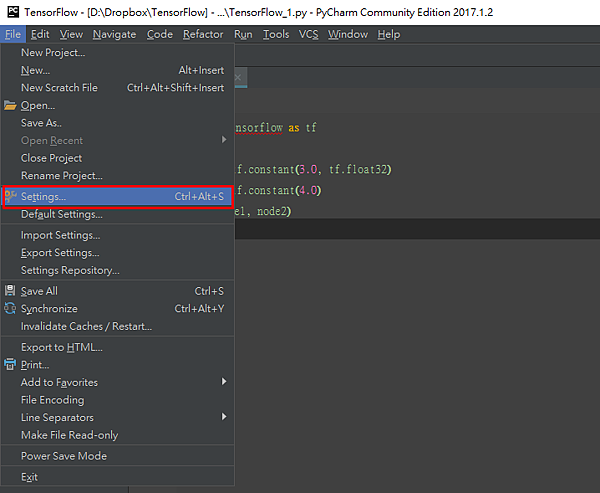
Task: Select Exit in the File menu
Action: [117, 477]
